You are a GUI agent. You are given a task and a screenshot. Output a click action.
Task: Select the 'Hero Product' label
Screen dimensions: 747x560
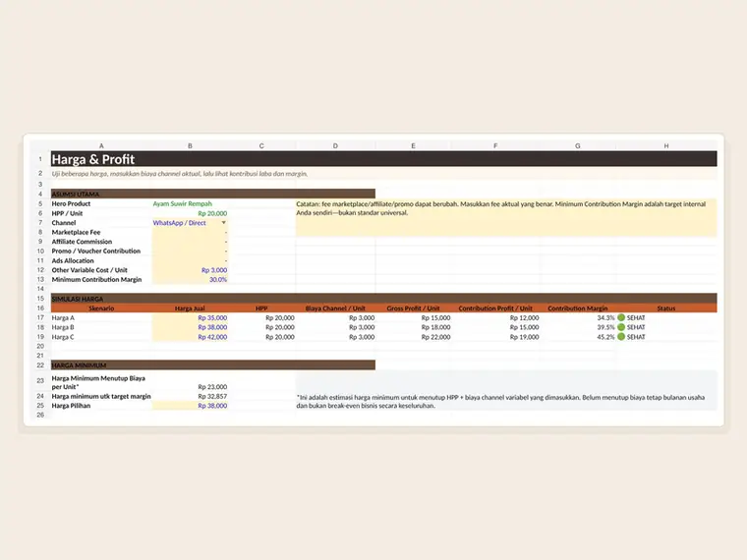(x=71, y=203)
